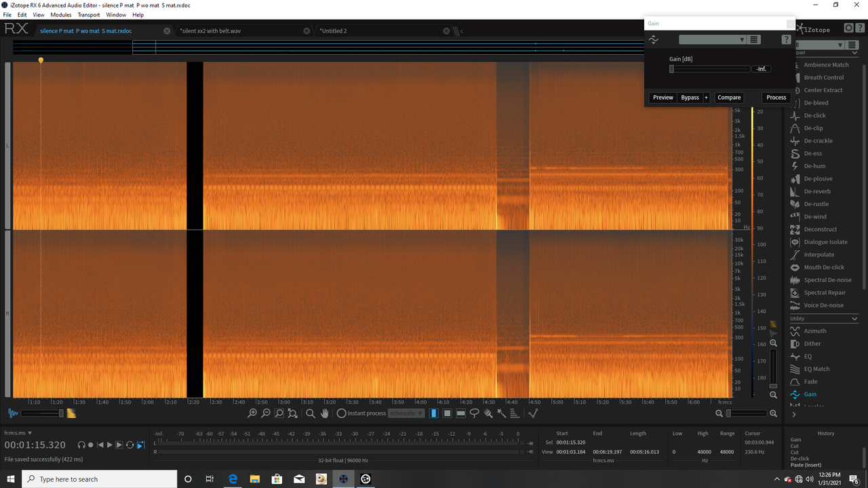Click the Find Similar Event checkmark tool
The width and height of the screenshot is (868, 488).
[x=533, y=413]
